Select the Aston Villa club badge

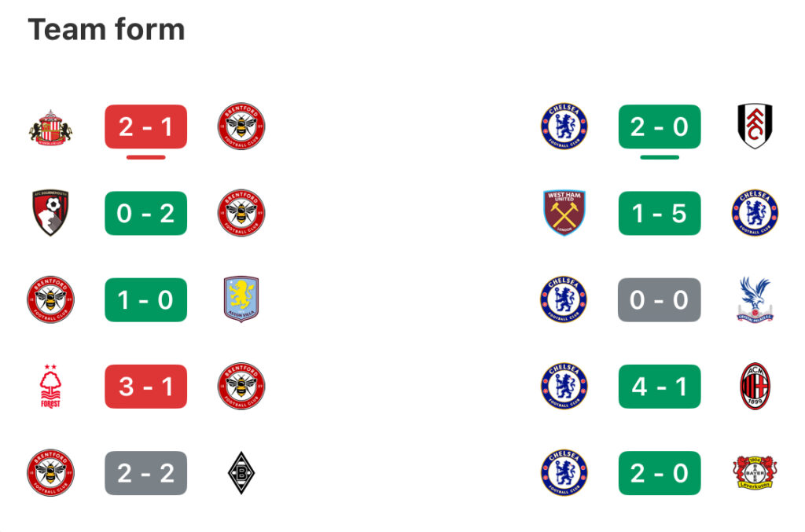coord(241,299)
